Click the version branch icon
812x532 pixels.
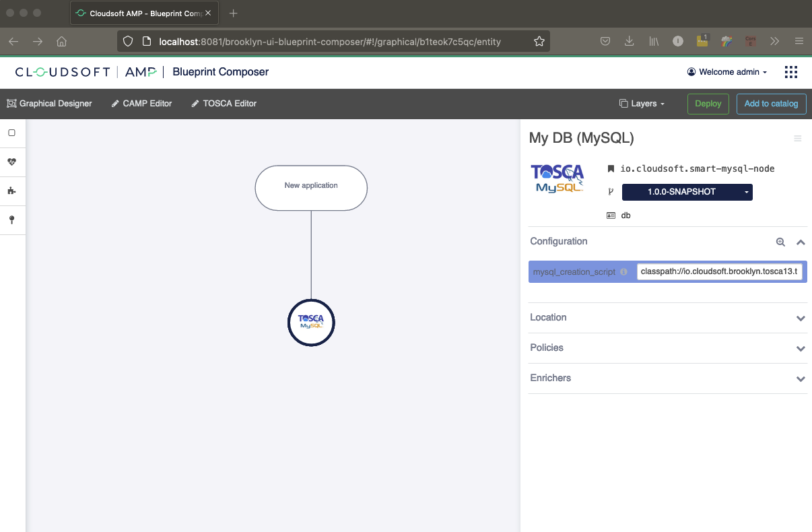point(611,192)
